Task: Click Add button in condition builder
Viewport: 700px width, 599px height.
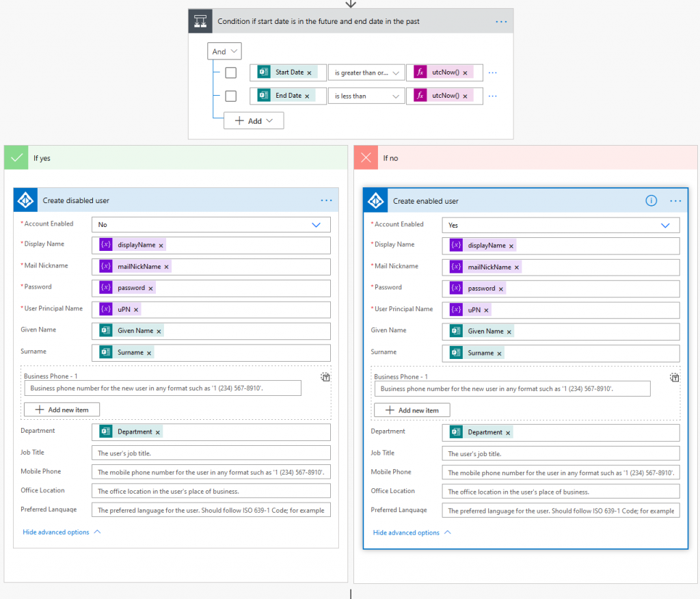Action: click(254, 120)
